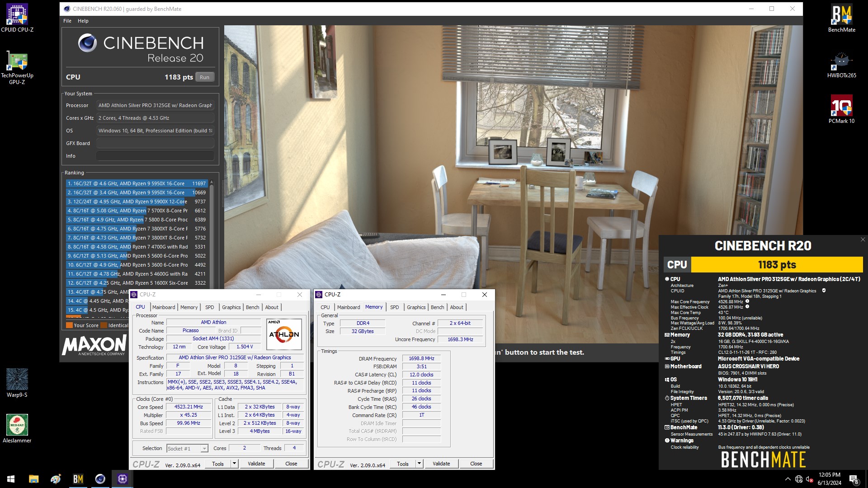868x488 pixels.
Task: Click Close button in right CPU-Z
Action: coord(476,464)
